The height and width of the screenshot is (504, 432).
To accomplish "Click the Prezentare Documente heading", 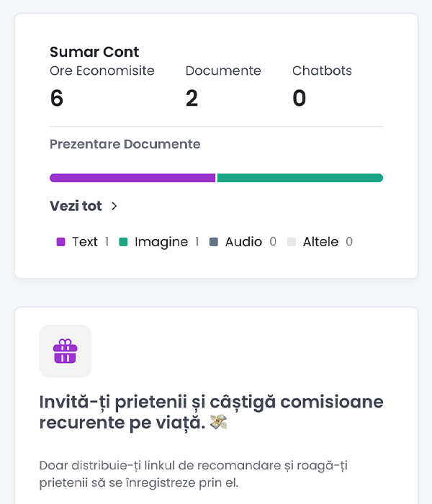I will coord(125,144).
